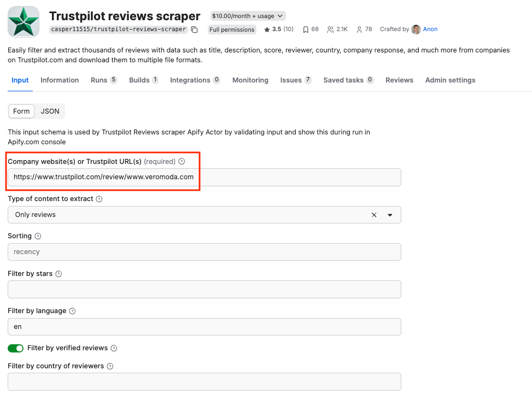Click the green star actor logo
The height and width of the screenshot is (394, 532).
point(23,22)
